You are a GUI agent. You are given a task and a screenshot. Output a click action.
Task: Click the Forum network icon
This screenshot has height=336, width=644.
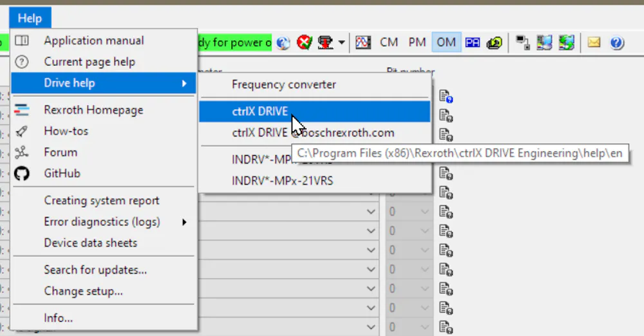pos(22,153)
